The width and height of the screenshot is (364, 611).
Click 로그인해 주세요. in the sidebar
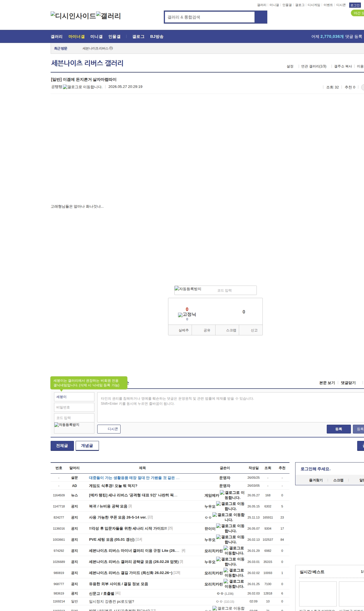tap(315, 469)
